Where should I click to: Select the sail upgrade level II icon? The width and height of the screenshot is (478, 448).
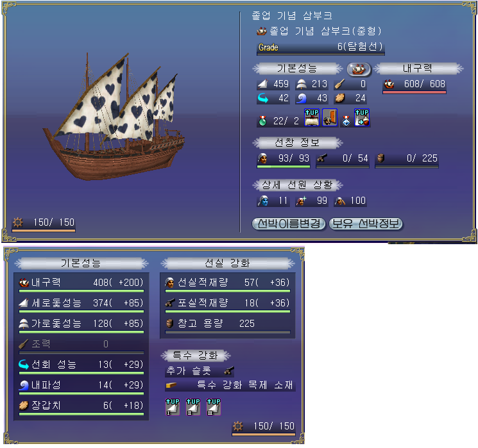click(x=193, y=406)
